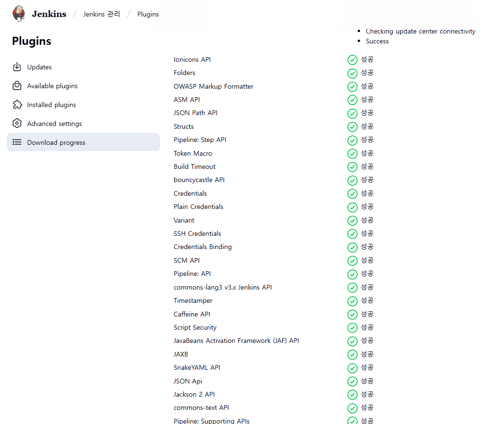Go to Jenkins 관리 breadcrumb
This screenshot has height=424, width=504.
coord(101,14)
